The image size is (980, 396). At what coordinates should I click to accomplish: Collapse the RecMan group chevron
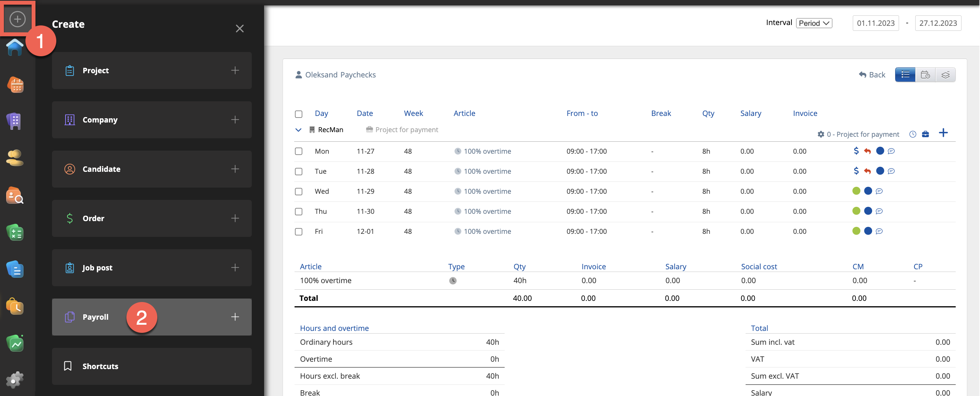(298, 130)
